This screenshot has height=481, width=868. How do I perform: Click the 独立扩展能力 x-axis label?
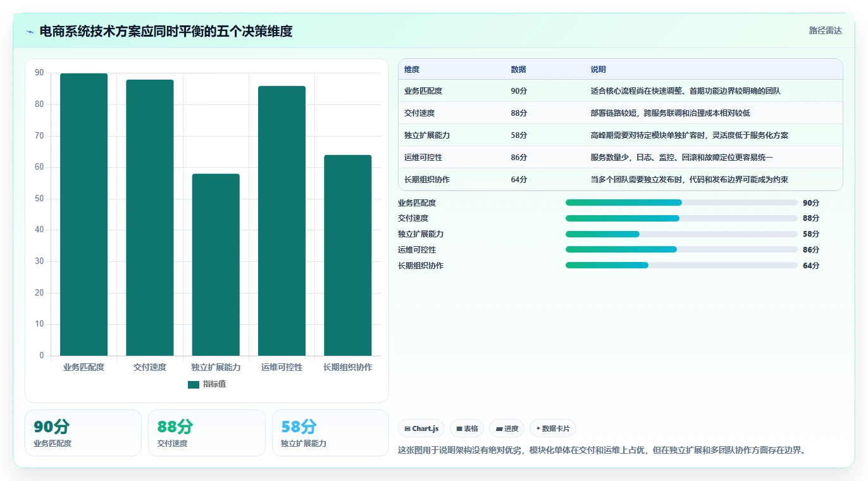(x=216, y=367)
